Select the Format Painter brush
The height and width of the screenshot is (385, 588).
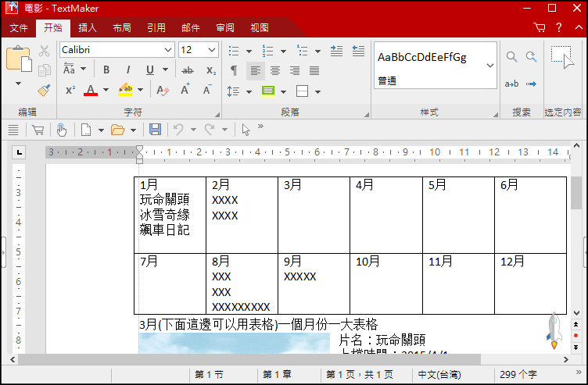[45, 90]
